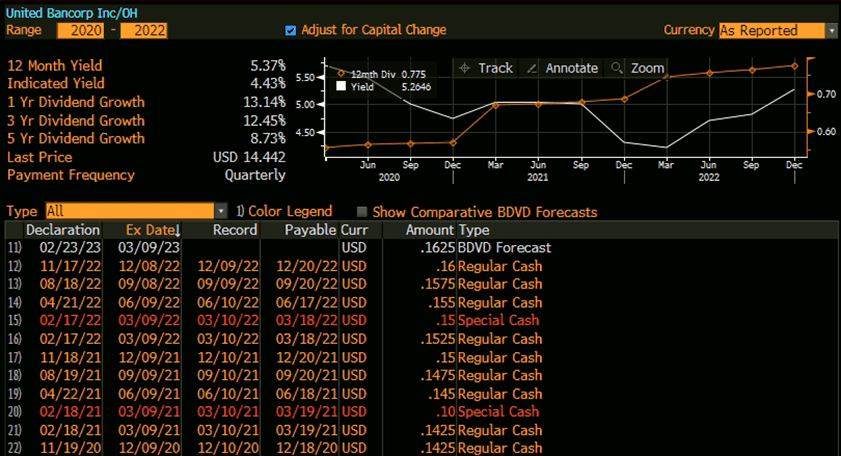The height and width of the screenshot is (456, 841).
Task: Select ex date 06/09/21 in row 19
Action: click(149, 394)
